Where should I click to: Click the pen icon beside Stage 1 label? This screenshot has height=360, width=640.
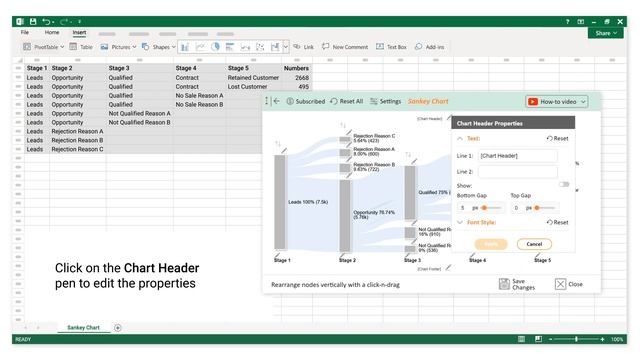point(278,255)
